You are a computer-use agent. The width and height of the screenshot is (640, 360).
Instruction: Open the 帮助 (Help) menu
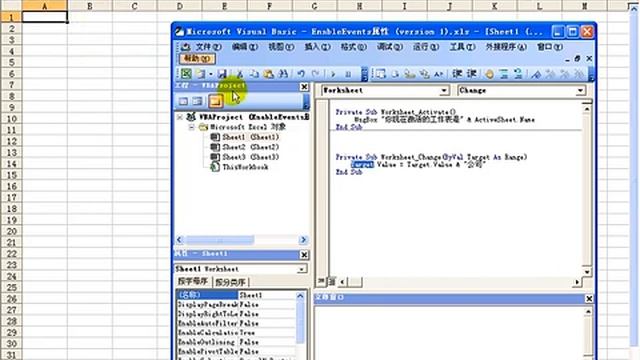(x=198, y=58)
